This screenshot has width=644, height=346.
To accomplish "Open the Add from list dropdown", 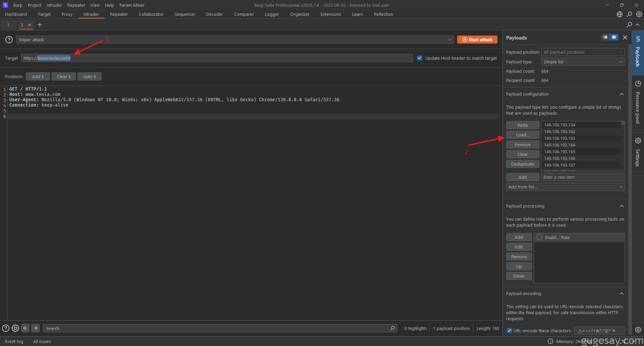I will tap(565, 187).
